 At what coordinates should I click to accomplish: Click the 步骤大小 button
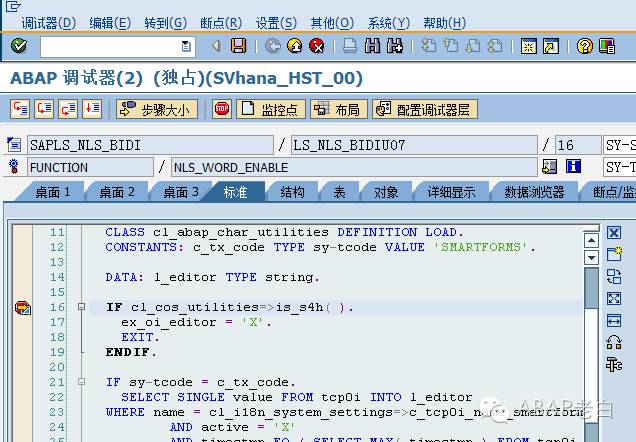157,109
